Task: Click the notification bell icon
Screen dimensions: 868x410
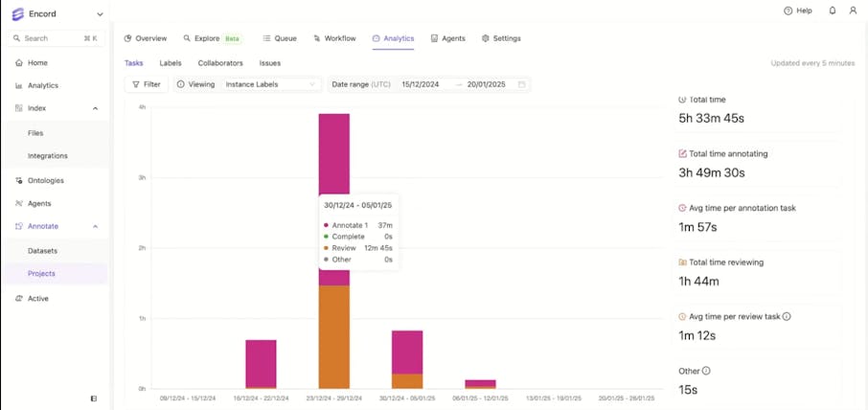Action: pyautogui.click(x=832, y=11)
